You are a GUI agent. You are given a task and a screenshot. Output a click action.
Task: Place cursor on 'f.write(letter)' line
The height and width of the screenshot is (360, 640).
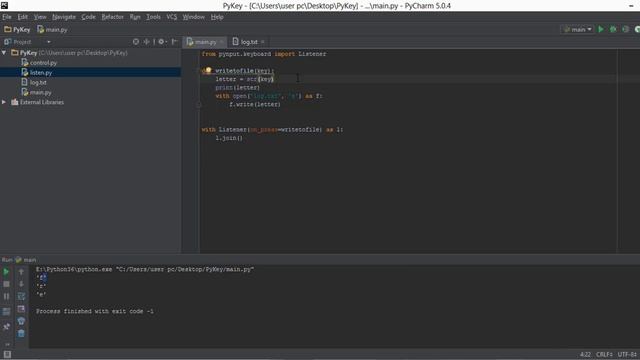point(255,104)
